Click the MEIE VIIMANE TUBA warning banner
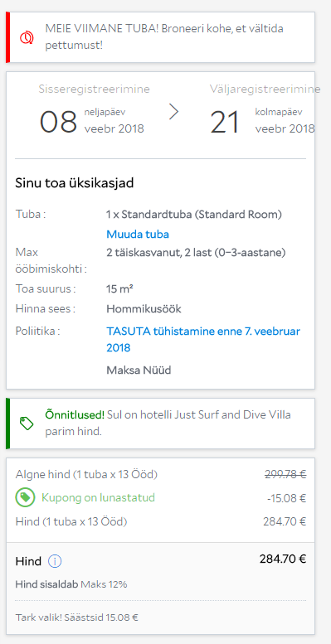This screenshot has width=331, height=644. (x=160, y=37)
